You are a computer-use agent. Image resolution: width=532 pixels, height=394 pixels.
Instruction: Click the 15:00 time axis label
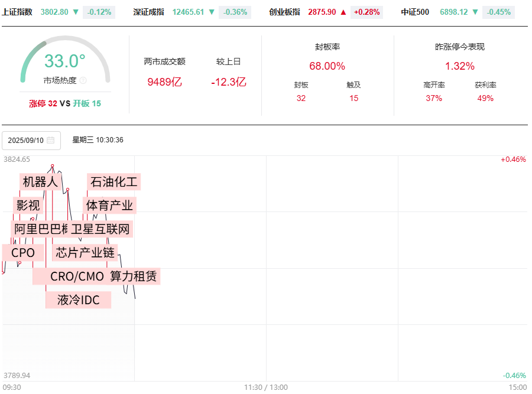click(517, 388)
